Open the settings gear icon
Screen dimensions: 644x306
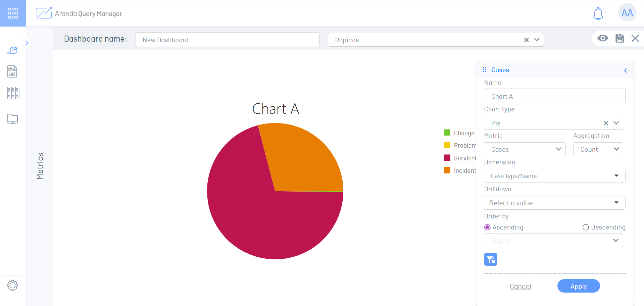point(12,286)
